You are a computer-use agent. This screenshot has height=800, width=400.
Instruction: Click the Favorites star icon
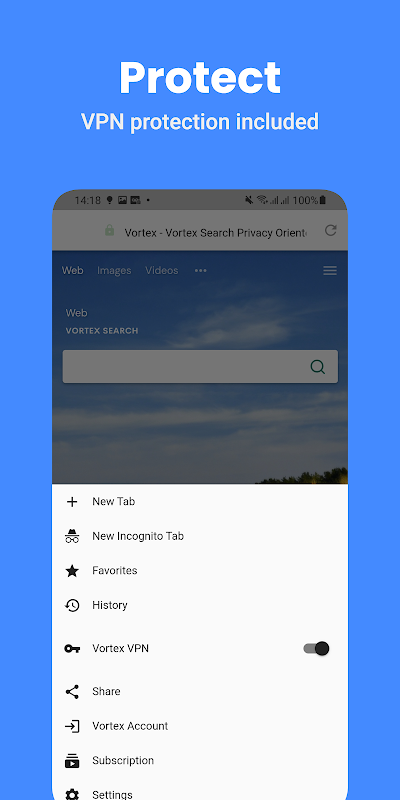click(72, 571)
